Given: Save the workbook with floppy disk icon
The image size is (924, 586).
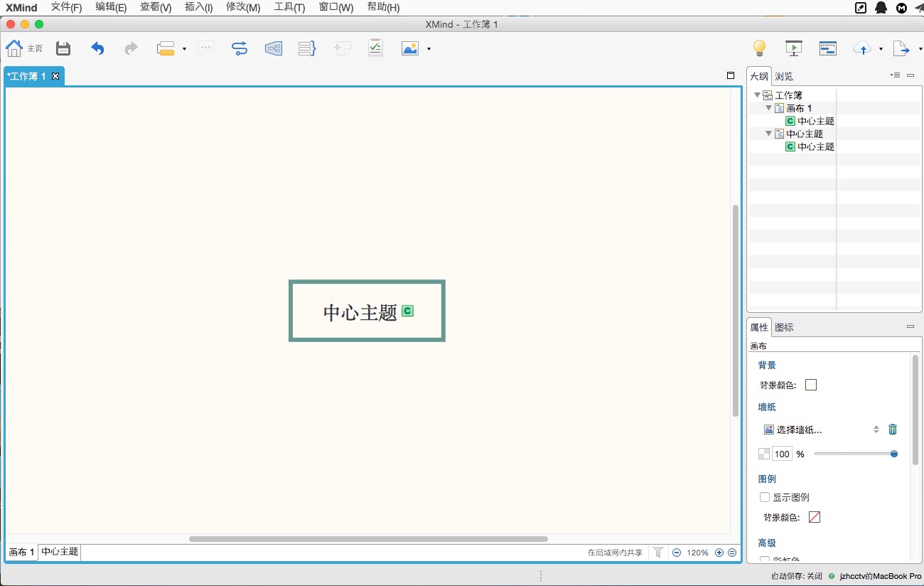Looking at the screenshot, I should 63,48.
